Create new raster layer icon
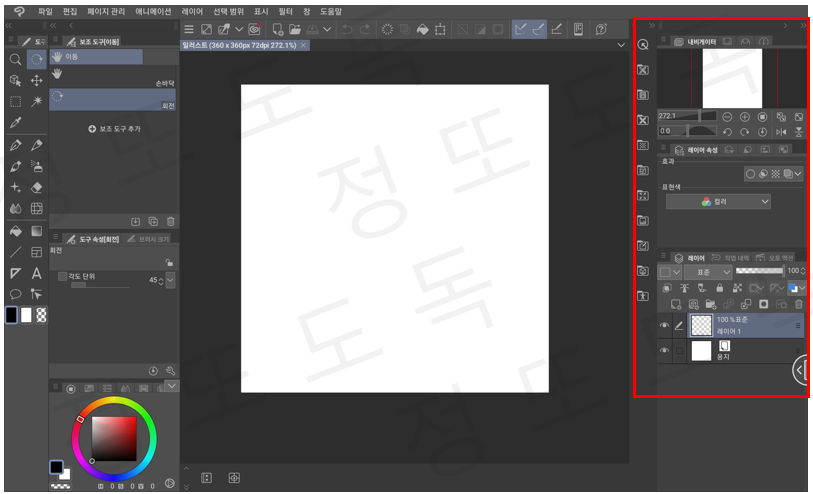Viewport: 813px width, 494px height. pos(676,304)
